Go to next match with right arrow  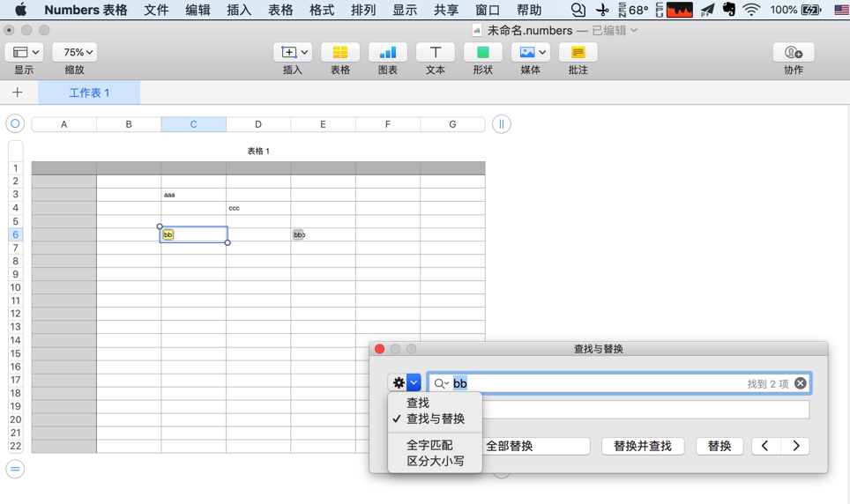796,446
